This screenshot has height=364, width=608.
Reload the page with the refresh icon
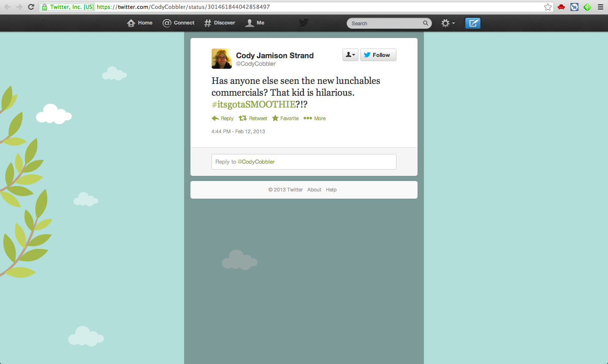31,7
